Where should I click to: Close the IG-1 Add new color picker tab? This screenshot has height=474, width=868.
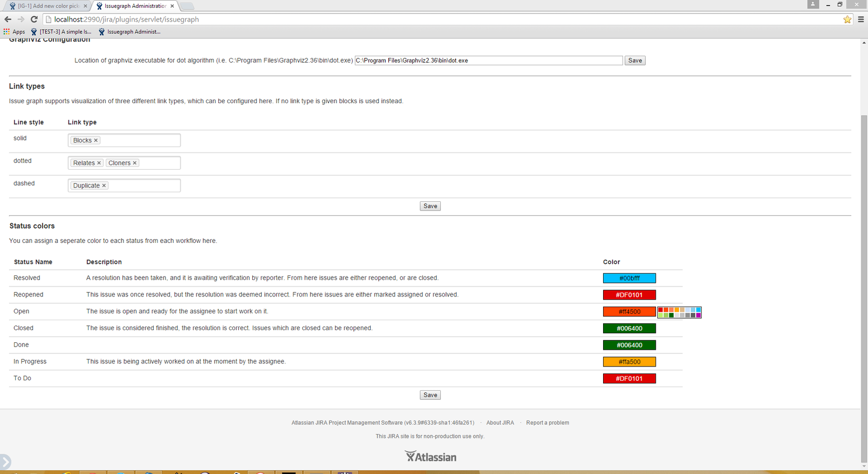pos(85,6)
